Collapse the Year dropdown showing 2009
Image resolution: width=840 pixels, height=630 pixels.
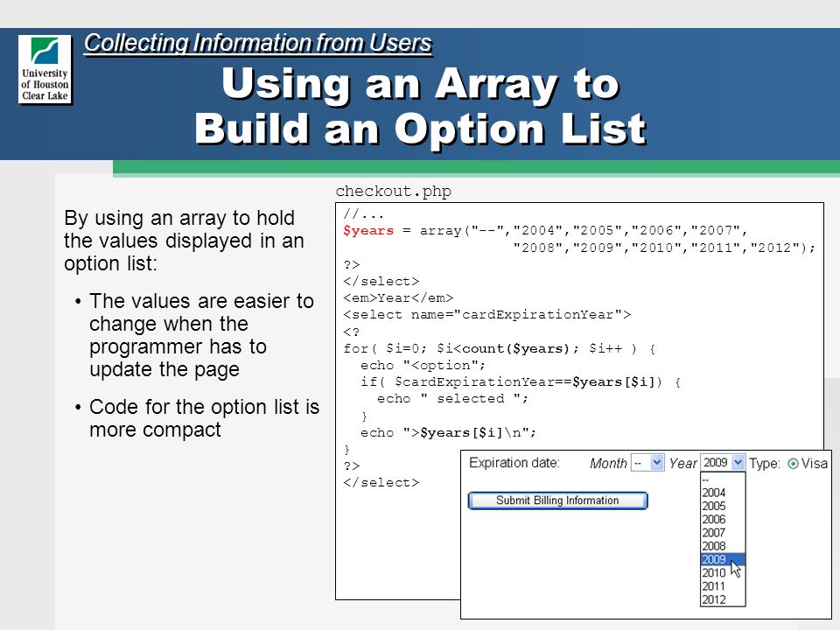(738, 462)
